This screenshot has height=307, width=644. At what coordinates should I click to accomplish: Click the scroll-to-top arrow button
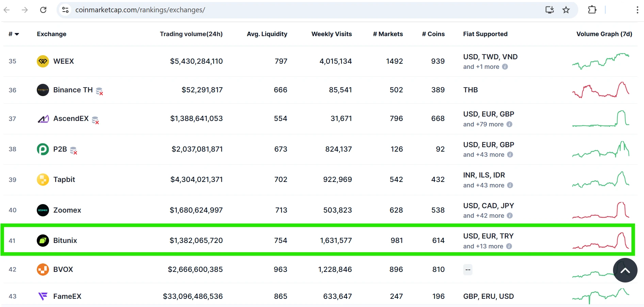[625, 270]
